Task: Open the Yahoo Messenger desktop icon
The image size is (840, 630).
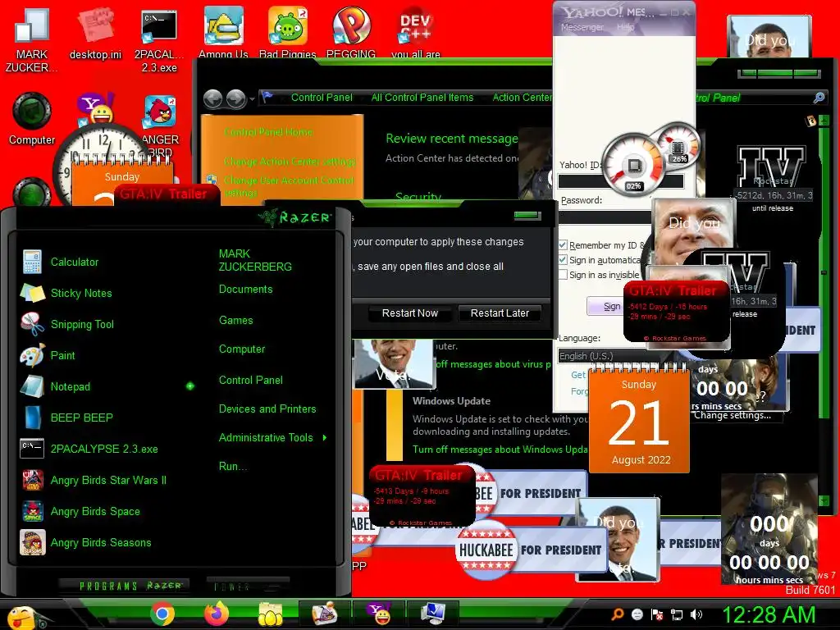Action: [x=95, y=108]
